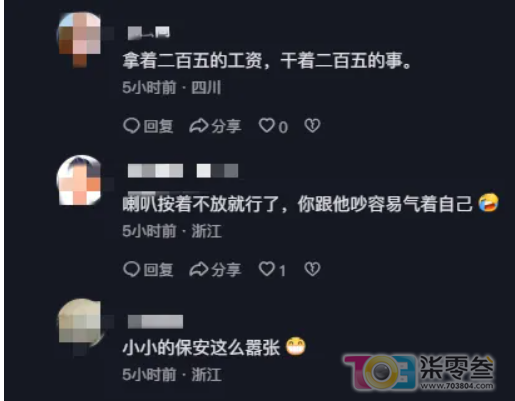Dislike the 喇叭 comment with the broken heart
This screenshot has width=515, height=401.
[312, 269]
